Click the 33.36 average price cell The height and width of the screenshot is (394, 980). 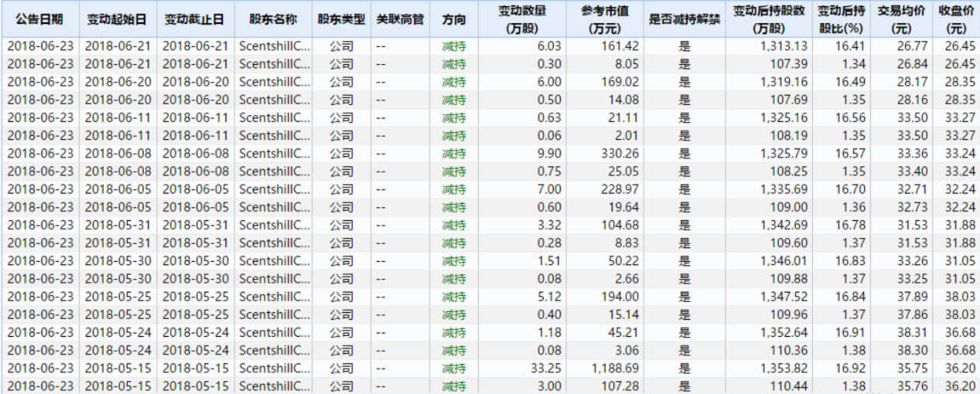click(x=901, y=153)
